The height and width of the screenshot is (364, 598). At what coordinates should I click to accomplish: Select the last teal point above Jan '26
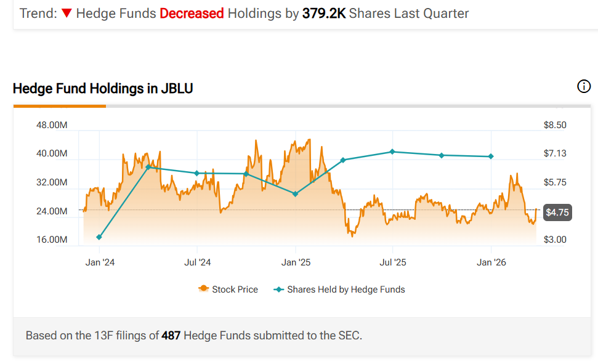coord(491,156)
